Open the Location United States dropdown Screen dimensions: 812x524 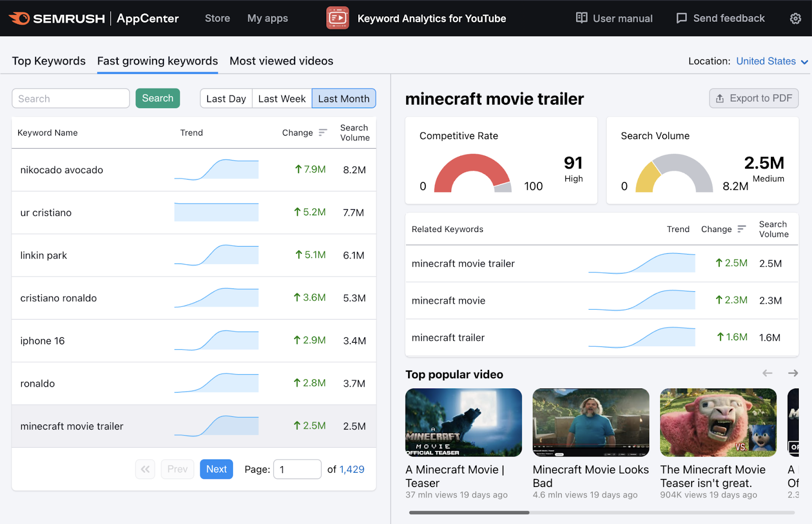click(766, 61)
